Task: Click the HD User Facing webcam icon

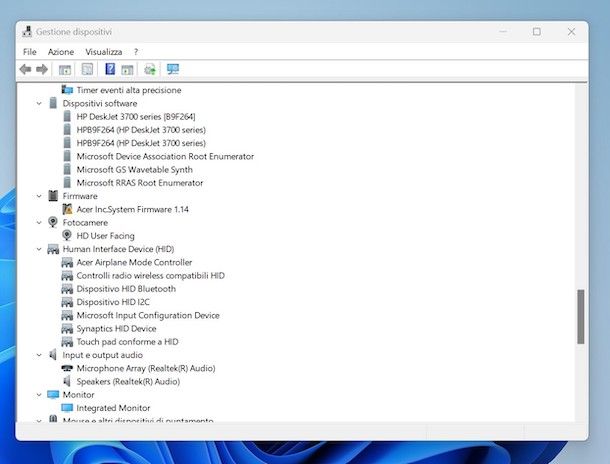Action: click(67, 235)
